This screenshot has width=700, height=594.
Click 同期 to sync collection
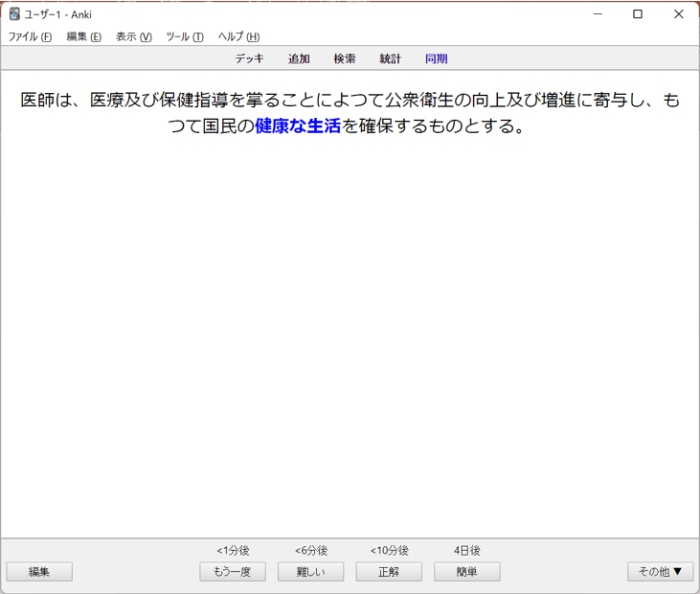(x=436, y=58)
